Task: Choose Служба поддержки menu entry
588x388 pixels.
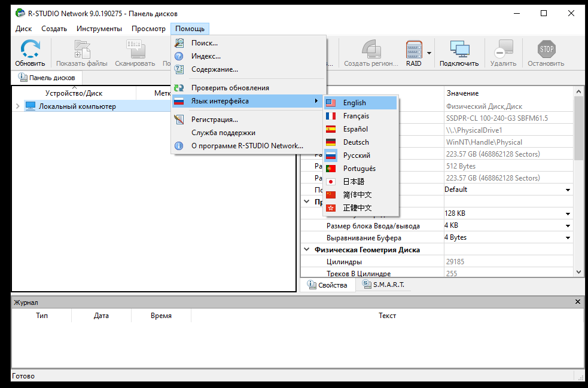Action: coord(249,133)
